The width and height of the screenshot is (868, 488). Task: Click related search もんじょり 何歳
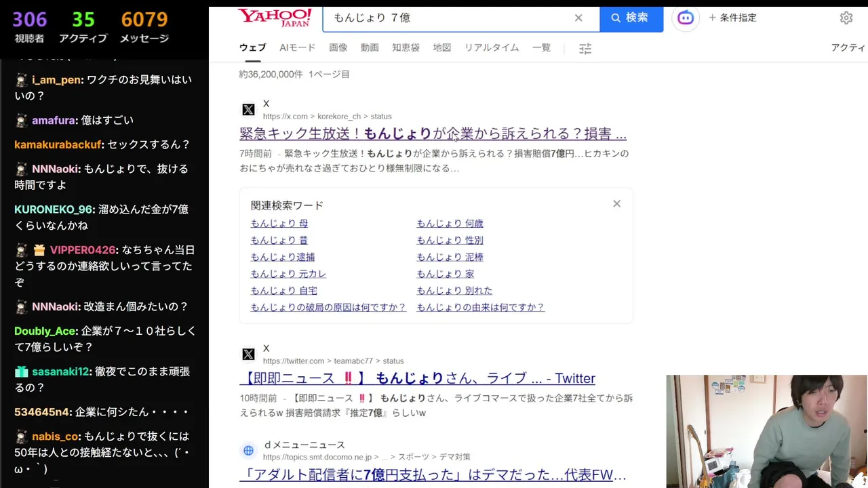pyautogui.click(x=450, y=223)
